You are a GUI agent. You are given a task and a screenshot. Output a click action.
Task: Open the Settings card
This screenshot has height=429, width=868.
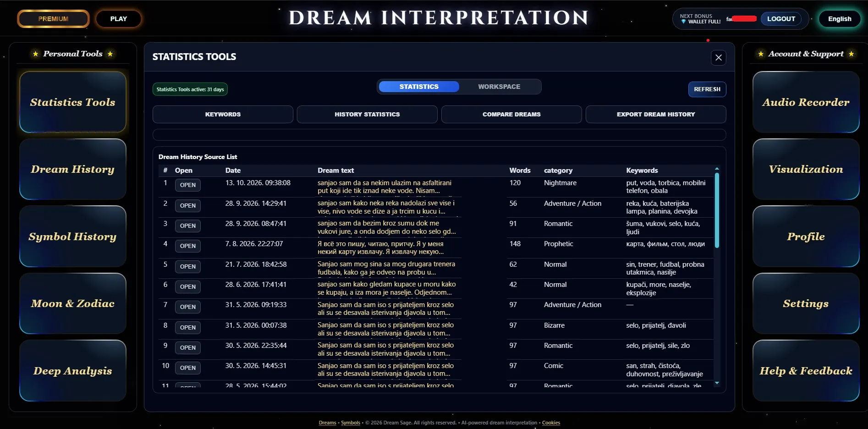[806, 303]
